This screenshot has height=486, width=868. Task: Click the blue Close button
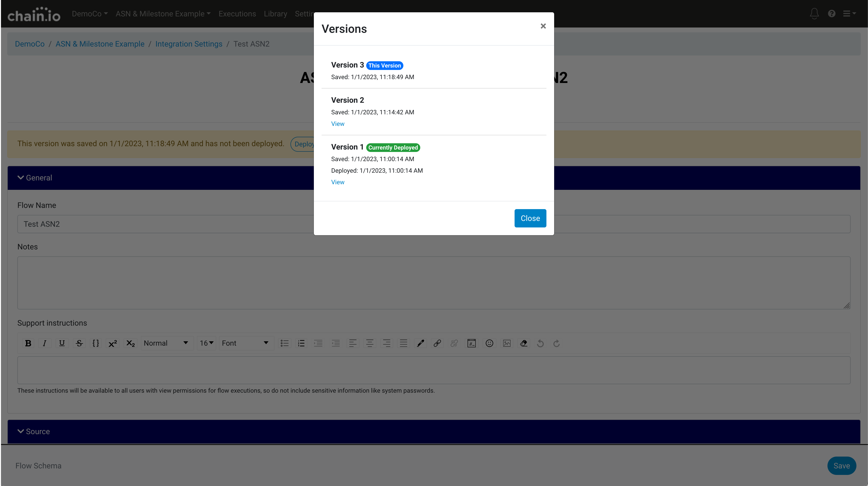tap(530, 218)
